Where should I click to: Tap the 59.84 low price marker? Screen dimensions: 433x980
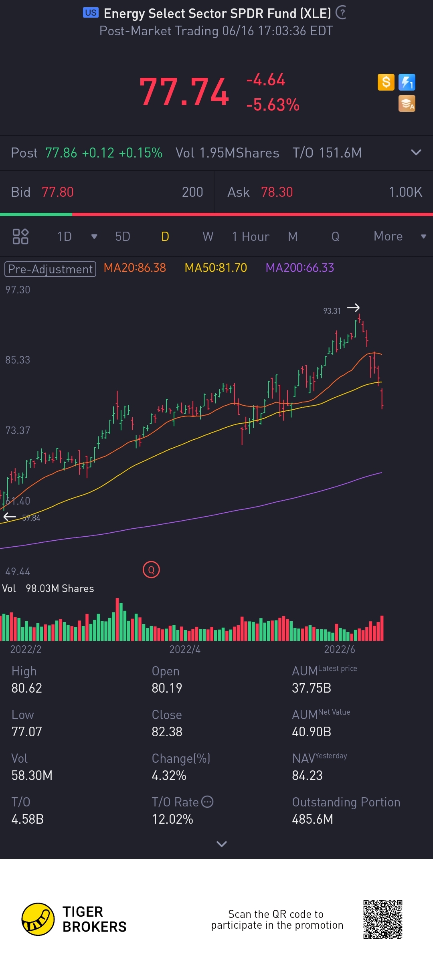click(x=31, y=518)
